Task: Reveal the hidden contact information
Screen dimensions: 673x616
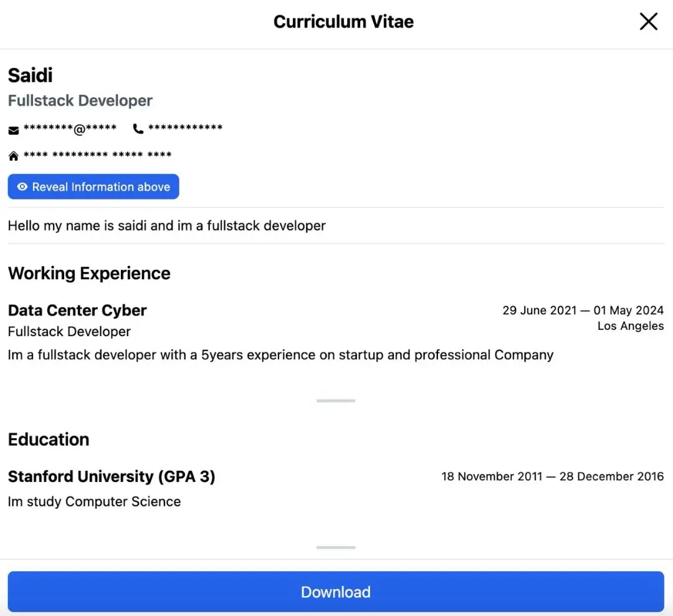Action: tap(93, 186)
